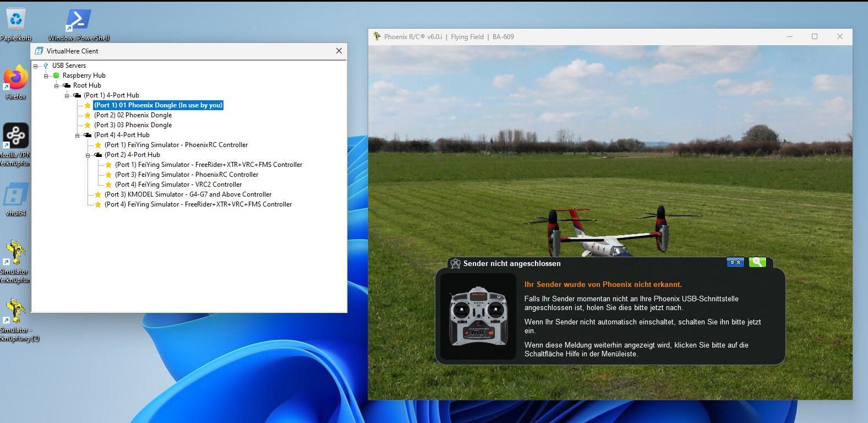Select '(Port 3) KMODEL Simulator - G4-G7 and Above Controller'
Viewport: 868px width, 423px height.
coord(188,194)
